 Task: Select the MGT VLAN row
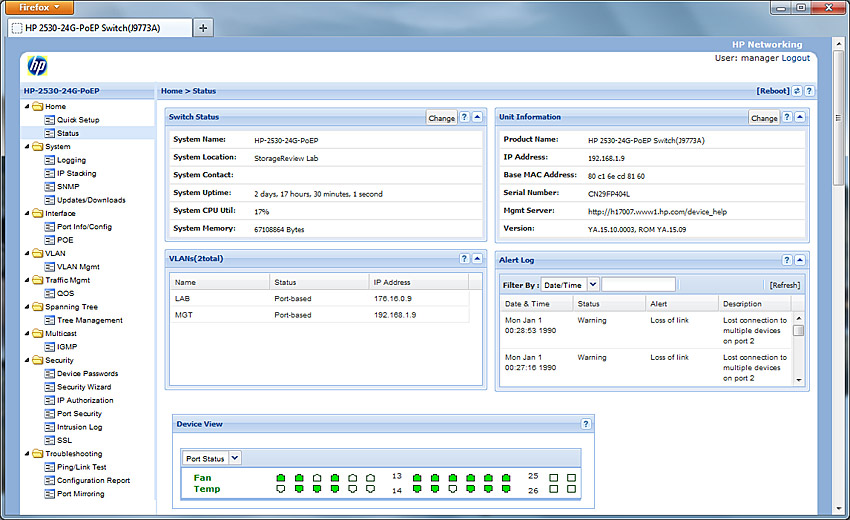click(320, 315)
